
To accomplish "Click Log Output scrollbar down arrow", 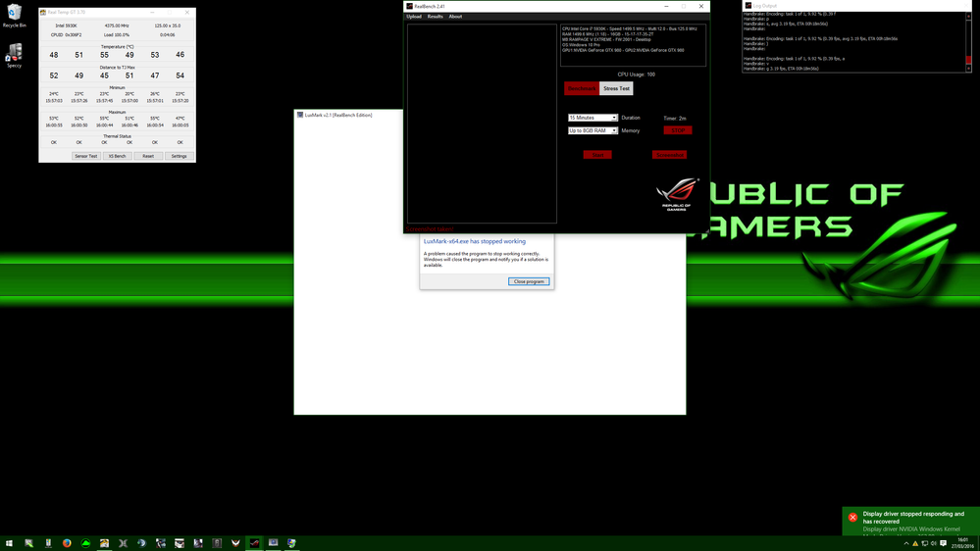I will tap(969, 69).
